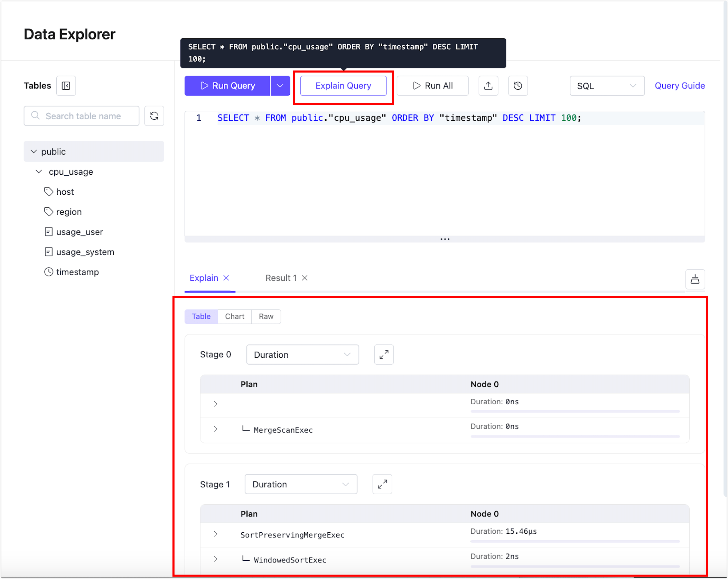Open the Query Guide link
This screenshot has width=728, height=579.
point(680,86)
